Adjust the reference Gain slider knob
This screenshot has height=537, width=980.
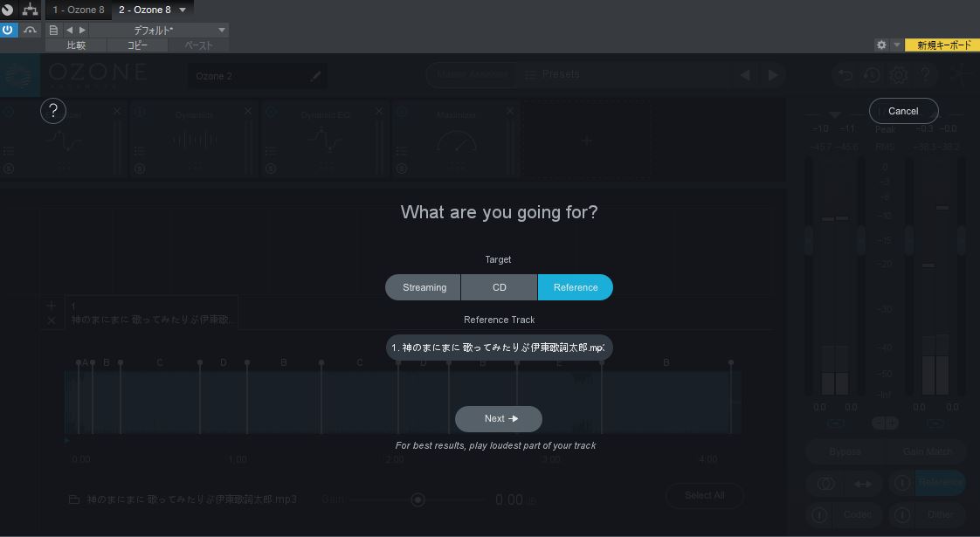click(x=418, y=499)
